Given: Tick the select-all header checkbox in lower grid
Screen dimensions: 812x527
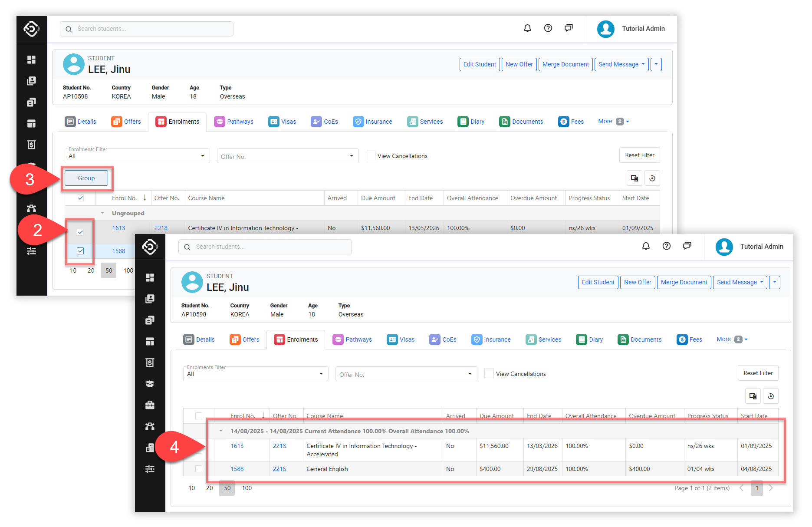Looking at the screenshot, I should click(x=199, y=416).
